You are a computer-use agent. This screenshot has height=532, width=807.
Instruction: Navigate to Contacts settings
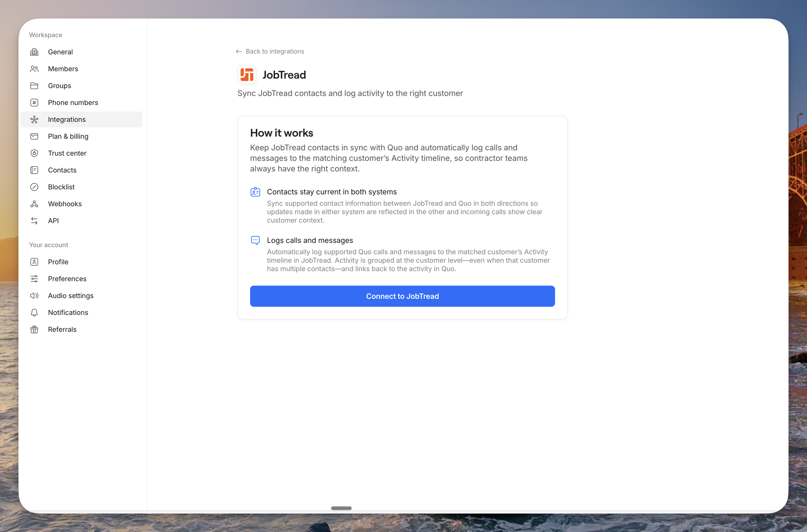click(x=82, y=170)
